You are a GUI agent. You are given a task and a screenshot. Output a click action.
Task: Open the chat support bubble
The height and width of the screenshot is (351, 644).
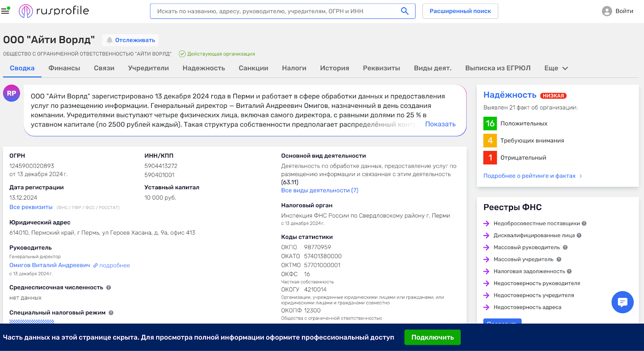[x=622, y=302]
